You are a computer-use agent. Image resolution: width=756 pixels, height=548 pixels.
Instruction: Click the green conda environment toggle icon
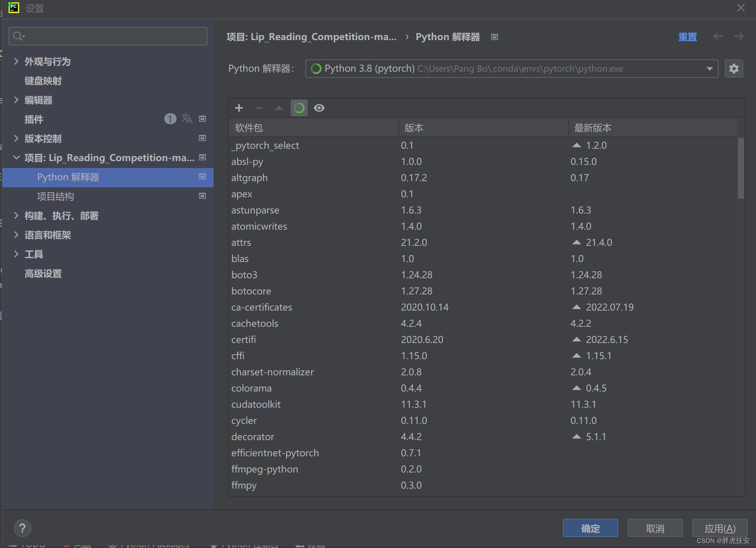pos(299,108)
